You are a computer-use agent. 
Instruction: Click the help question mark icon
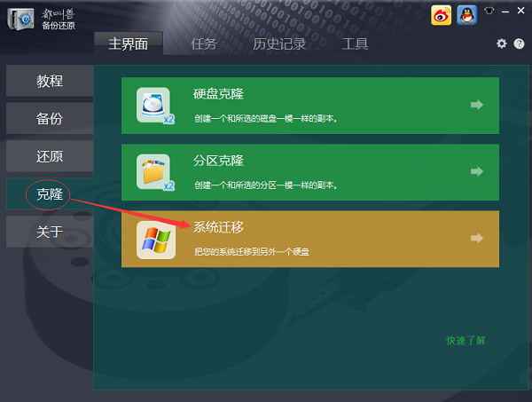(x=519, y=43)
